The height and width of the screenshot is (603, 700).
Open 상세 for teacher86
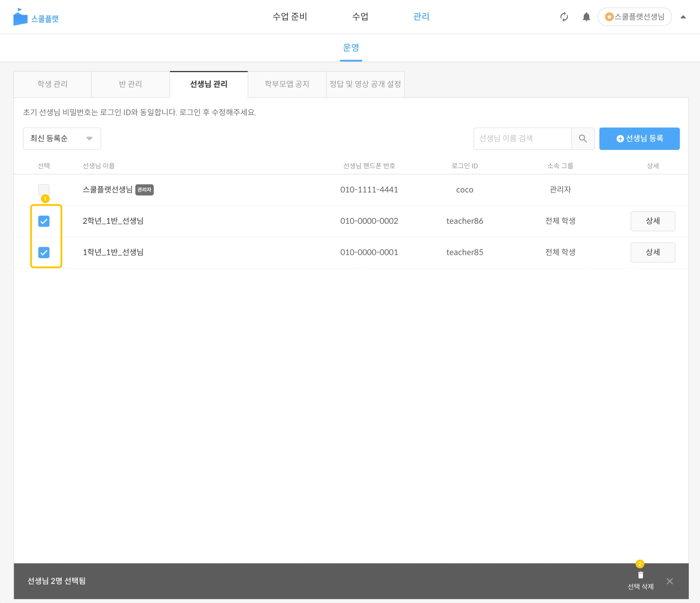pos(652,221)
